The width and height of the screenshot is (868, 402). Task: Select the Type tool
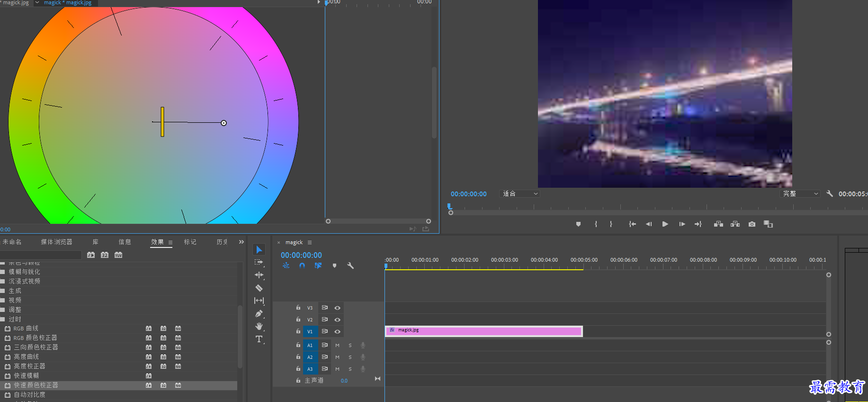click(259, 339)
